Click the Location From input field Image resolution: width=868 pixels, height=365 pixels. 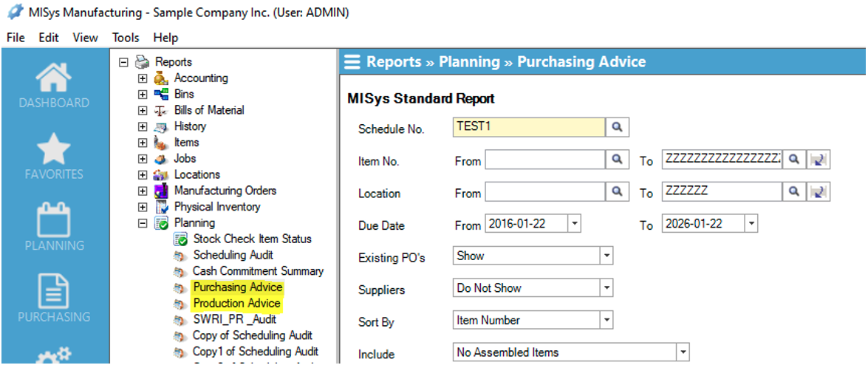pyautogui.click(x=544, y=192)
